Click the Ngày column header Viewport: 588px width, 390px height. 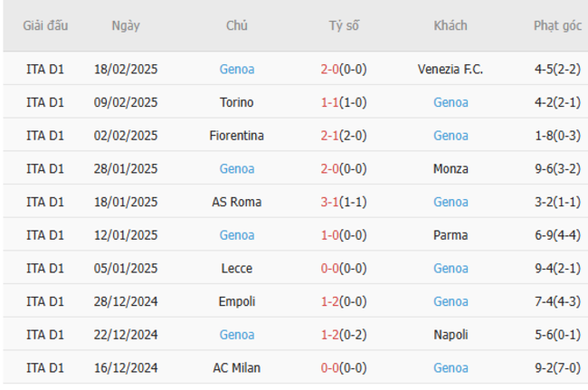pyautogui.click(x=126, y=26)
